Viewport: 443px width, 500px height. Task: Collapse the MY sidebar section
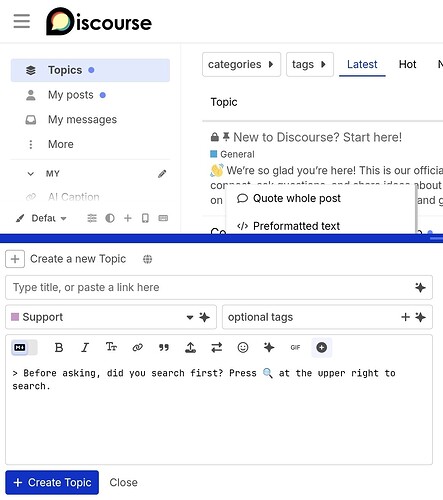coord(31,174)
